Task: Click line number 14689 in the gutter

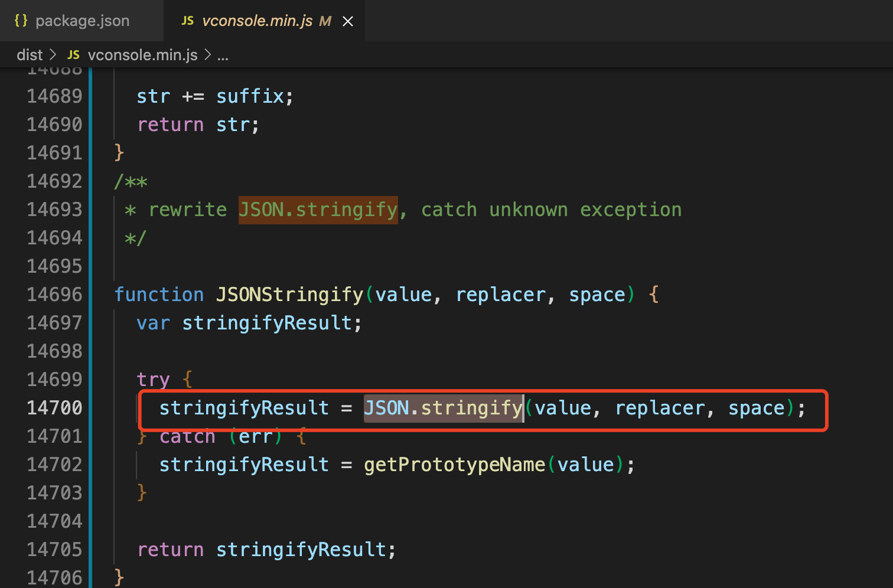Action: point(54,96)
